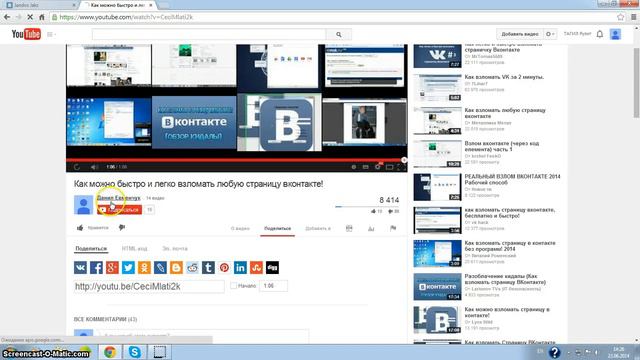Click the YouTube logo
640x360 pixels.
(x=26, y=34)
